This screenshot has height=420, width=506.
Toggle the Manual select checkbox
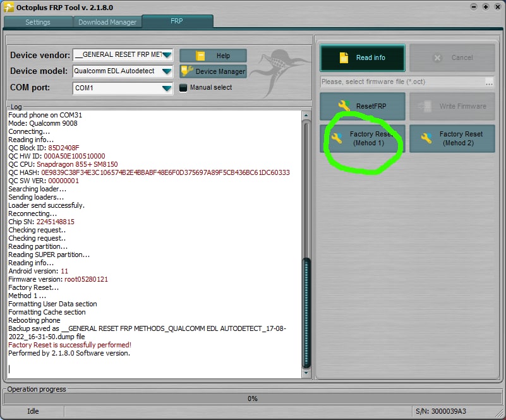(183, 88)
